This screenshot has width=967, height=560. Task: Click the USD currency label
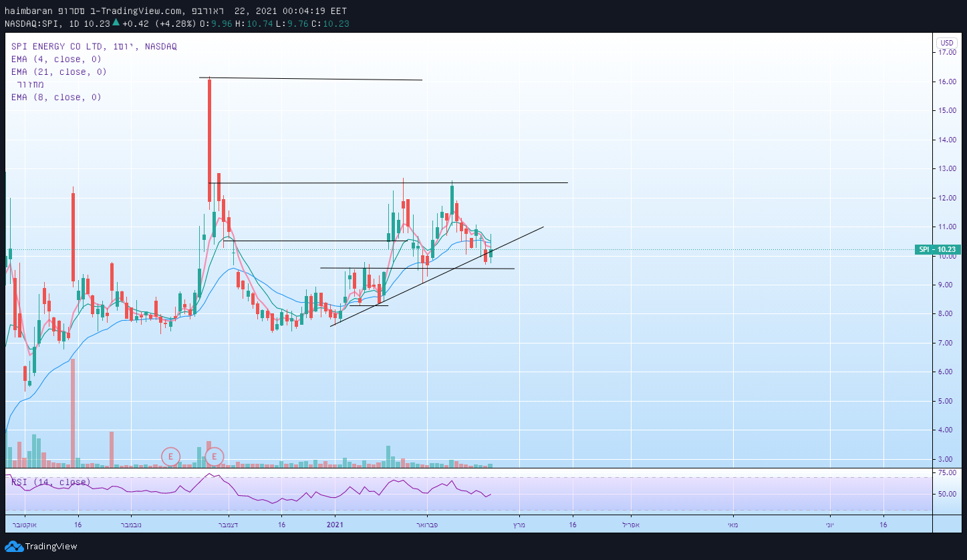pos(946,42)
